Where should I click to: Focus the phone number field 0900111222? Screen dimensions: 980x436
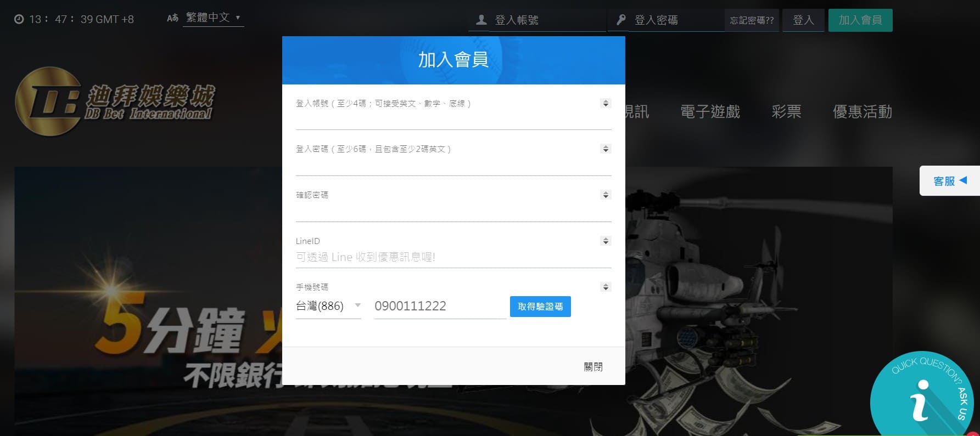(x=440, y=306)
